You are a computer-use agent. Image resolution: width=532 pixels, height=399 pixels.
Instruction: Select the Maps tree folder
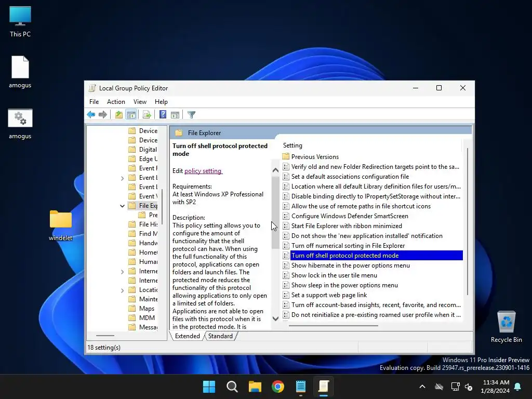pos(141,309)
